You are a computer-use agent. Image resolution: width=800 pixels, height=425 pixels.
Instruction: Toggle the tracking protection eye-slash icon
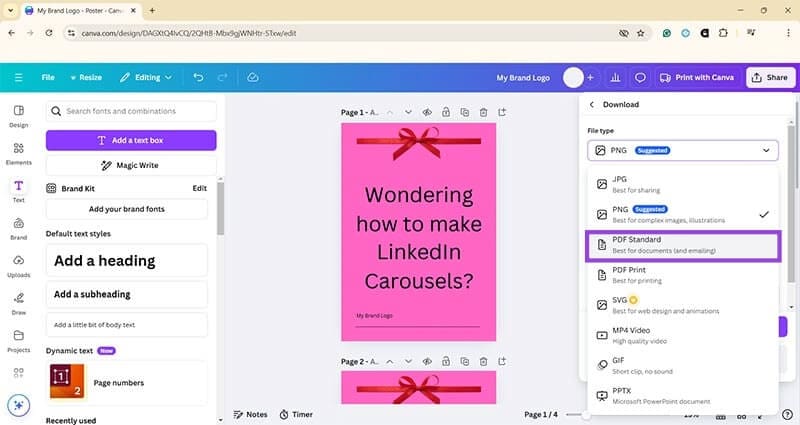click(x=623, y=33)
